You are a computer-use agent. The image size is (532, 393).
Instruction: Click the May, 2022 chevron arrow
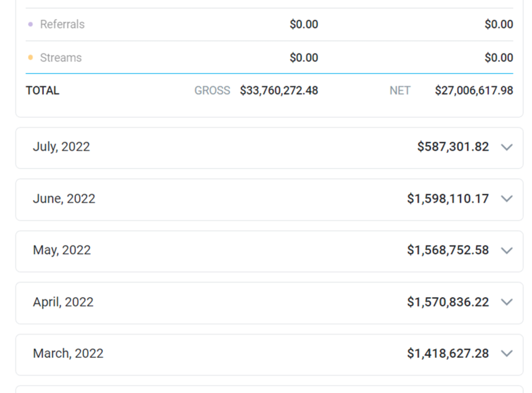point(507,251)
